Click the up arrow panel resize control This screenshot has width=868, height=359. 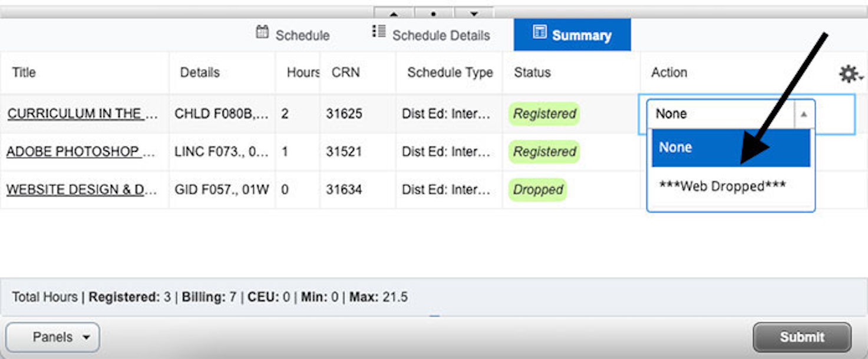point(394,13)
